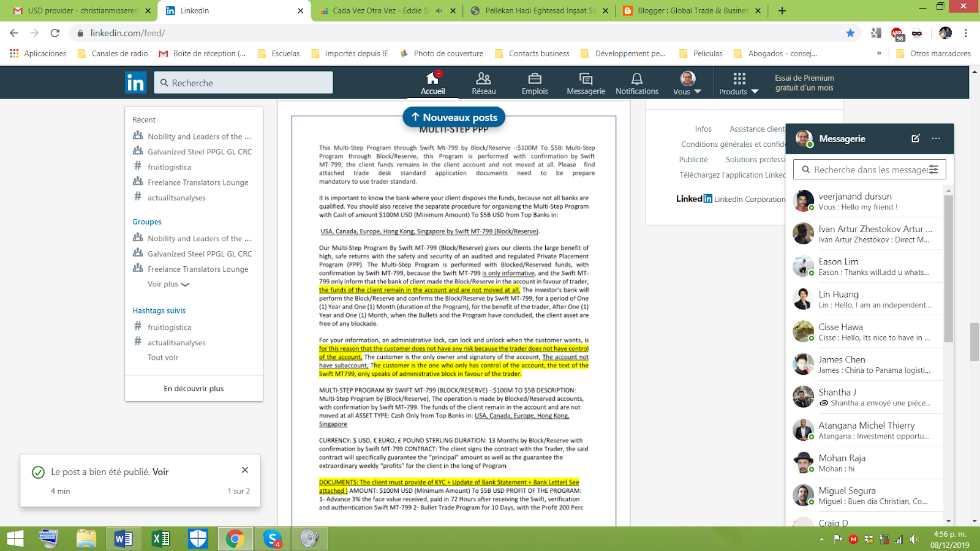This screenshot has width=980, height=551.
Task: Click the LinkedIn logo in the navigation bar
Action: [x=135, y=82]
